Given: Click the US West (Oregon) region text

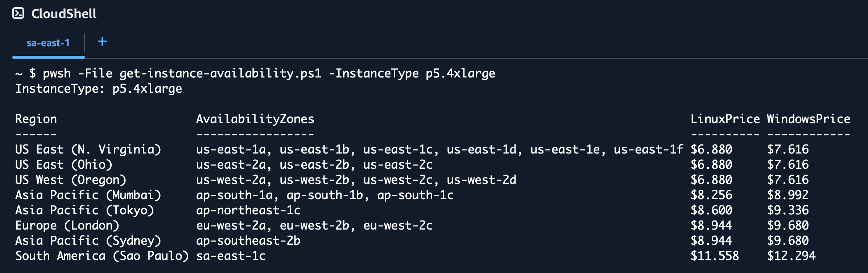Looking at the screenshot, I should pyautogui.click(x=71, y=180).
